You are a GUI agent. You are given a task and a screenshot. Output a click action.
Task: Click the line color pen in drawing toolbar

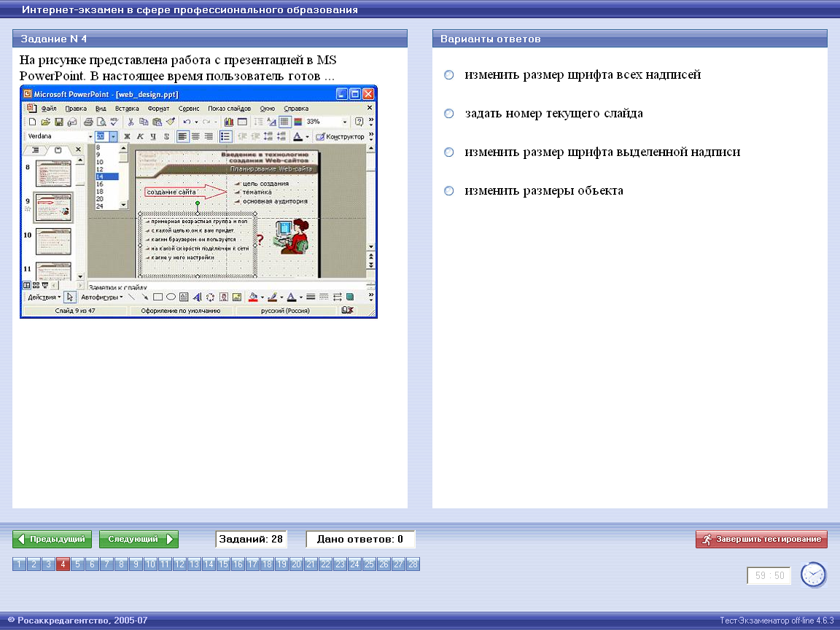coord(273,297)
